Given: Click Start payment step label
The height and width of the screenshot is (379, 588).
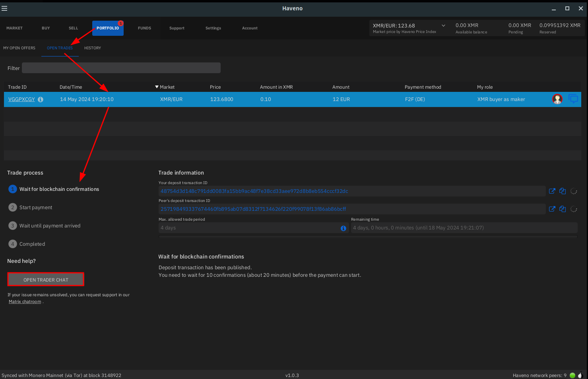Looking at the screenshot, I should 36,208.
